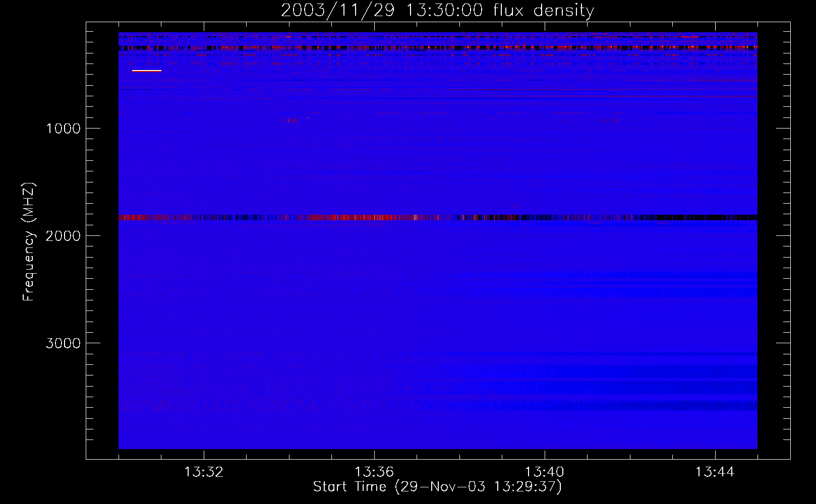Viewport: 816px width, 504px height.
Task: Click the 13:32 time tick label
Action: tap(204, 472)
